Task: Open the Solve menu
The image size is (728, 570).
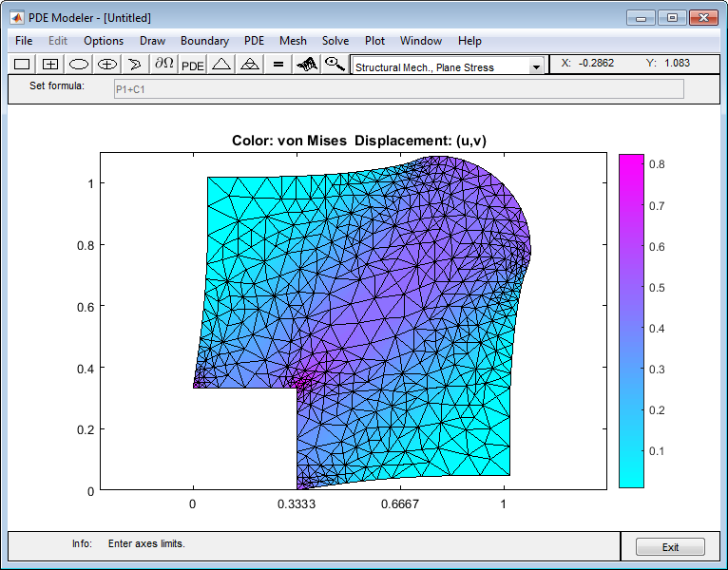Action: (335, 41)
